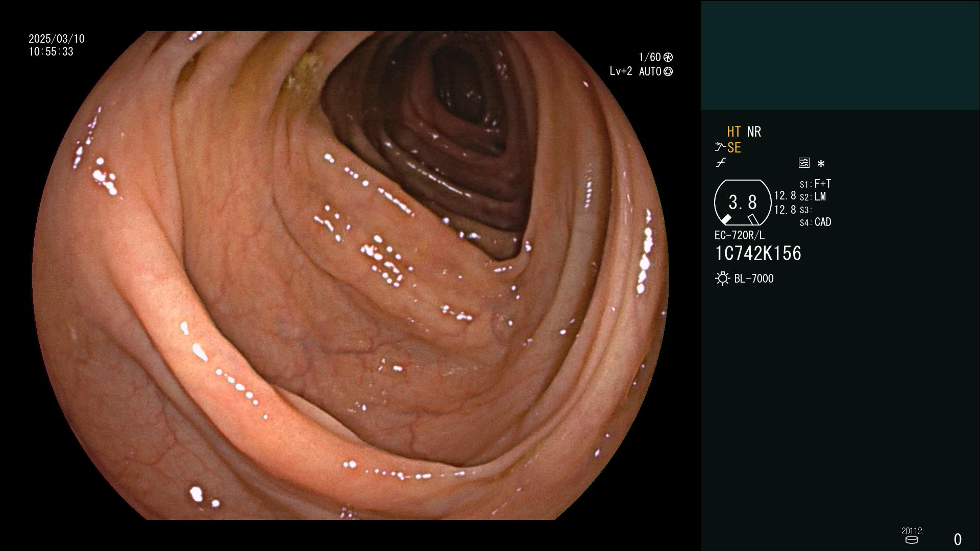Screen dimensions: 980x551
Task: Click the shutter speed fan icon
Action: pos(668,57)
